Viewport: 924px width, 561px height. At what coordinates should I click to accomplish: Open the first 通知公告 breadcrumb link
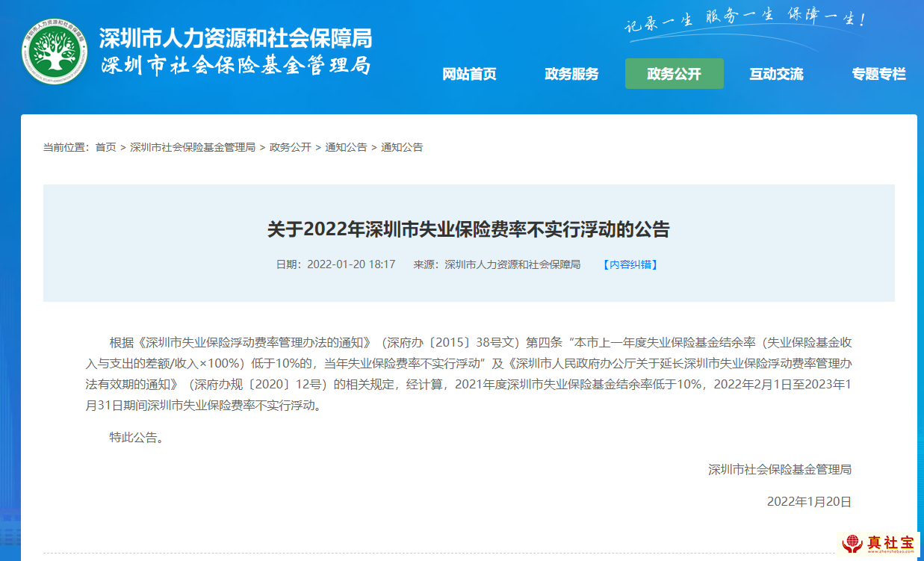(346, 147)
